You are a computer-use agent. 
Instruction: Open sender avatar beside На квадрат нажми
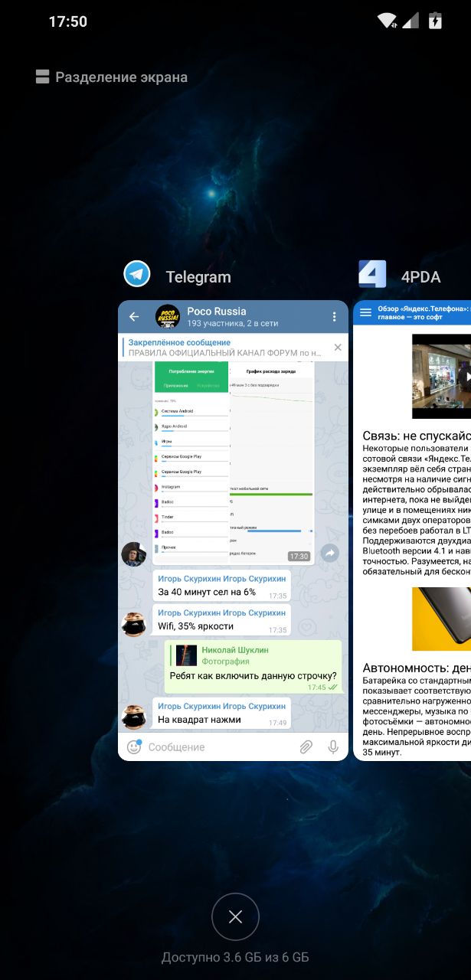pos(134,717)
